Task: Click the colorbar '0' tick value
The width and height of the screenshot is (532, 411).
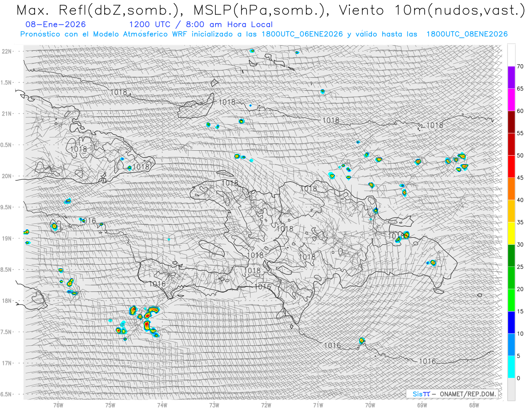Action: tap(518, 378)
